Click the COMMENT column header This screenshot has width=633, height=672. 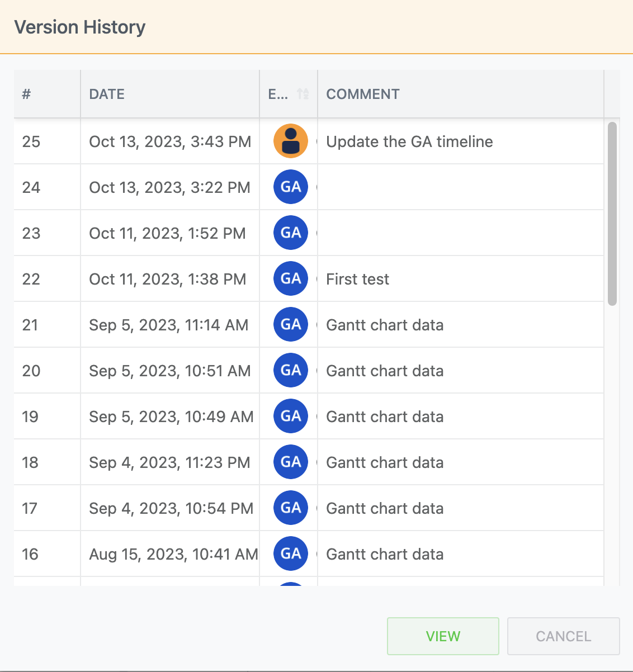[363, 94]
